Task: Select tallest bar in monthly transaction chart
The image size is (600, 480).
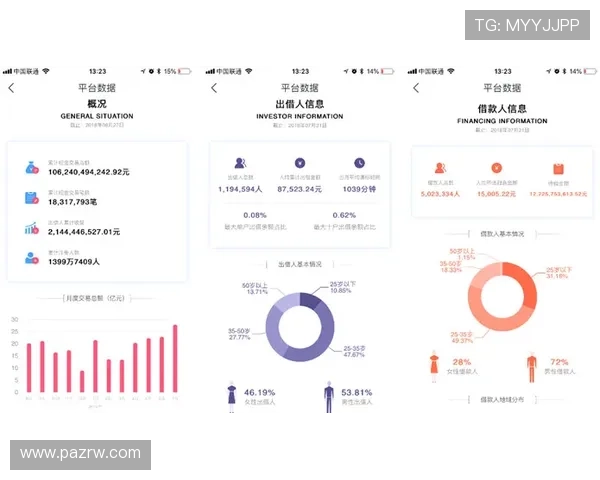Action: pos(175,359)
